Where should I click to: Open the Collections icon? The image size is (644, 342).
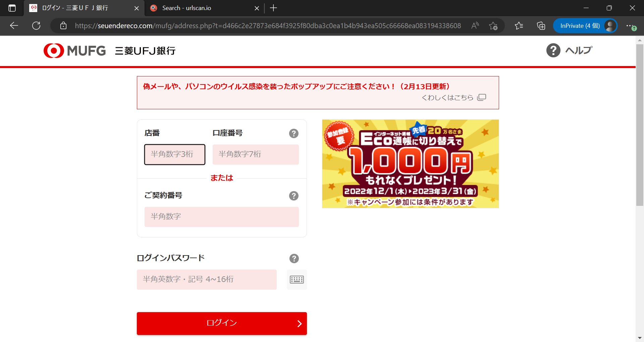click(x=541, y=26)
